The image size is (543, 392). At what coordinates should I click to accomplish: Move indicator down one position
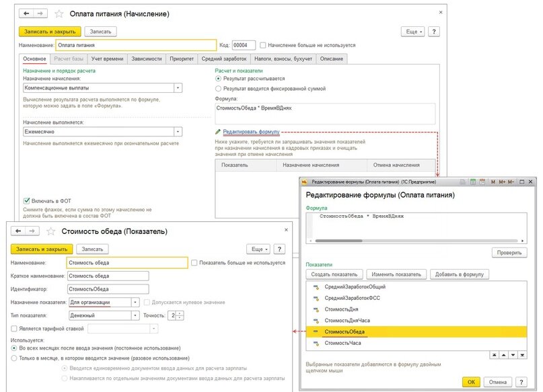click(x=513, y=355)
